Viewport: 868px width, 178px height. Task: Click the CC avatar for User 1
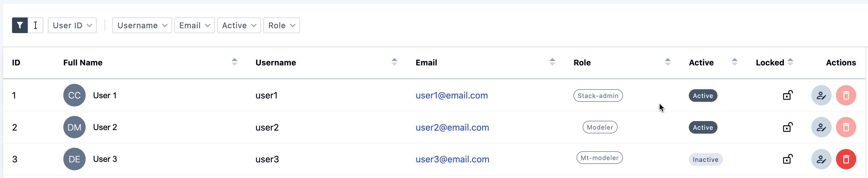point(74,95)
